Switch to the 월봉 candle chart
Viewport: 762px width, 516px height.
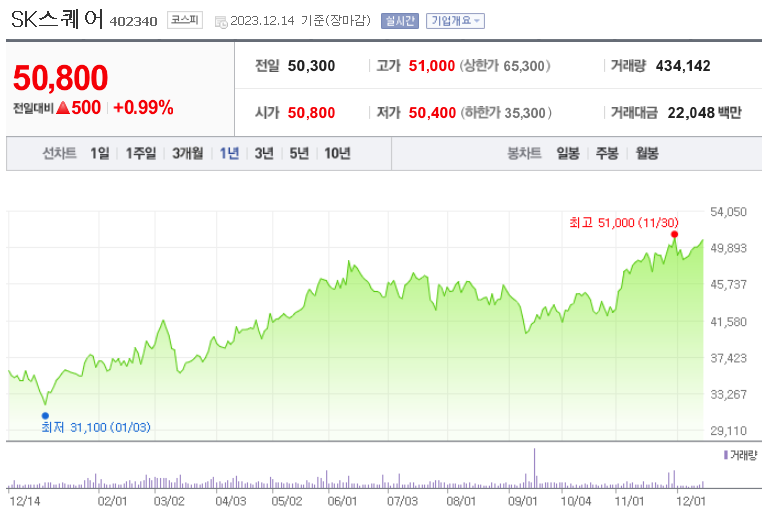pyautogui.click(x=647, y=154)
